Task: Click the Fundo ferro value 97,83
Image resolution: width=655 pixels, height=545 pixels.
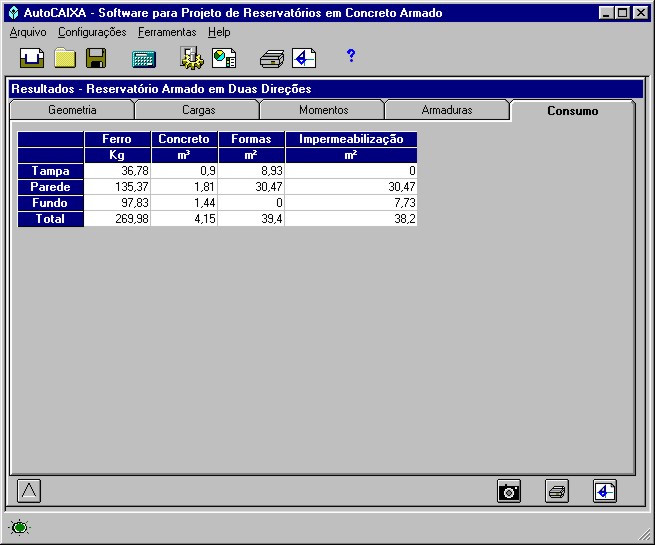Action: pos(117,203)
